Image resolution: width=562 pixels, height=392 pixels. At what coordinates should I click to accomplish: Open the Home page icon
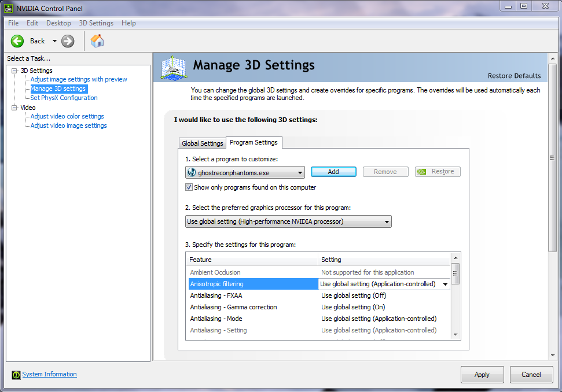(97, 41)
